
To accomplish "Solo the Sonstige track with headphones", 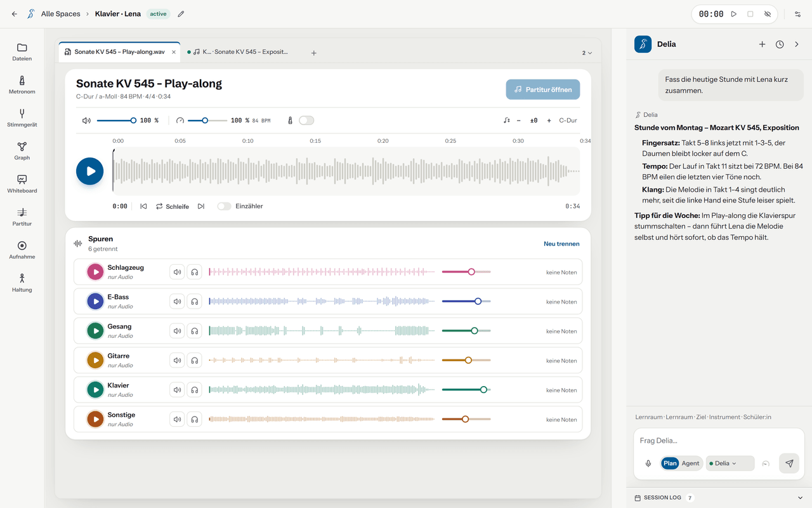I will 195,419.
